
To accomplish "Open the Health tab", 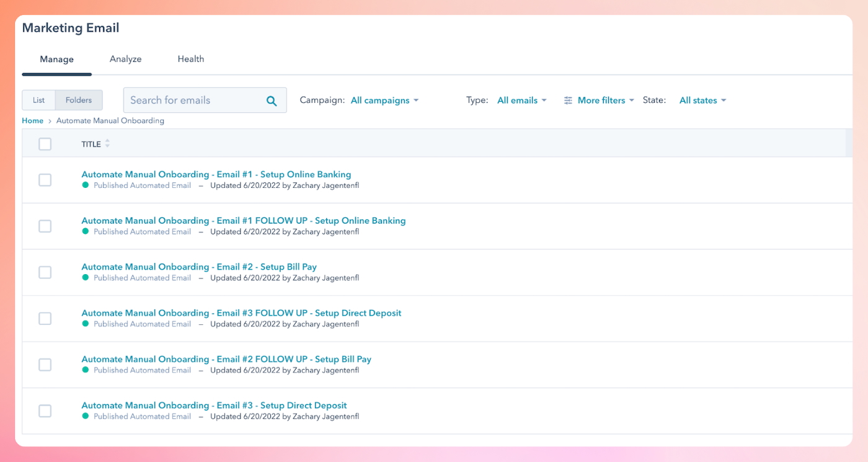I will [191, 59].
